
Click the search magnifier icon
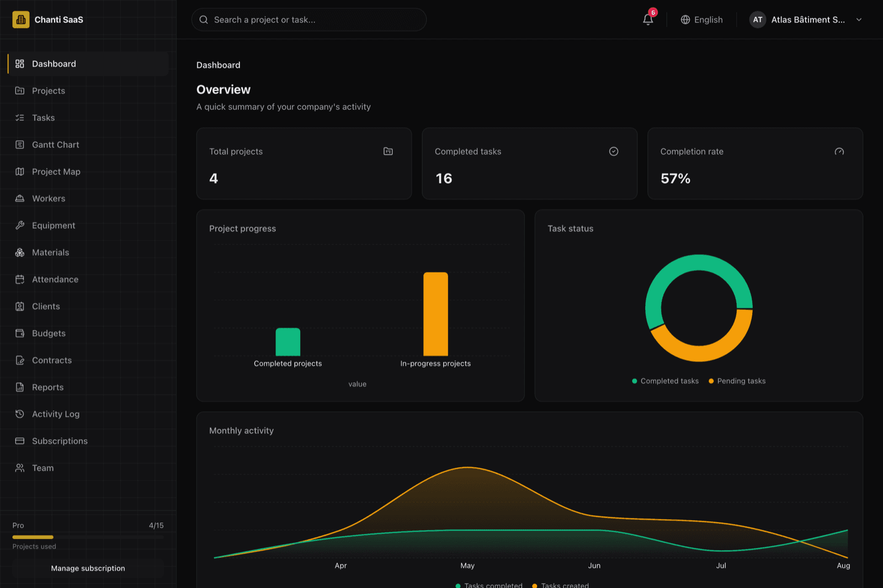(204, 20)
